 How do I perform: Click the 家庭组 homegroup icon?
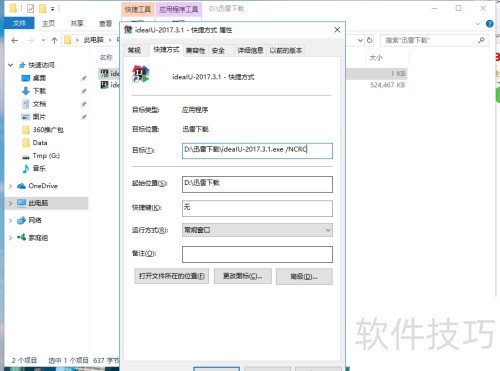(x=22, y=237)
